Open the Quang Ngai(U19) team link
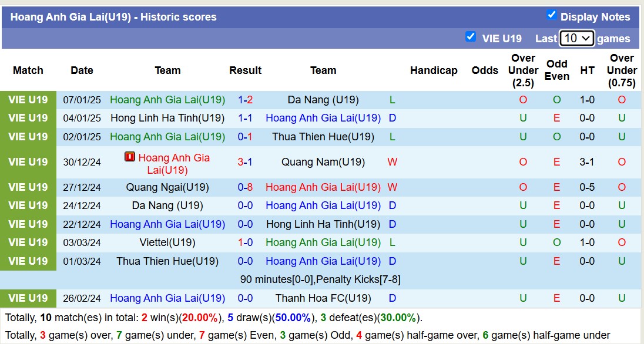The image size is (644, 344). click(167, 187)
